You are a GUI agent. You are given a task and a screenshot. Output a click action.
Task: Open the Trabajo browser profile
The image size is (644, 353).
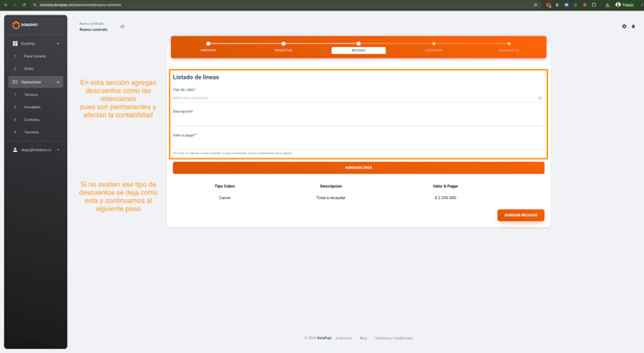point(625,5)
